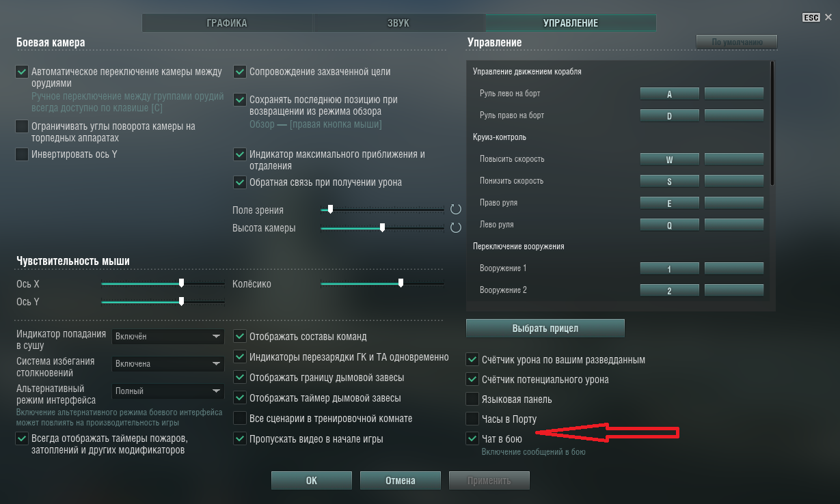Enable the Часы в Порту checkbox

(472, 418)
